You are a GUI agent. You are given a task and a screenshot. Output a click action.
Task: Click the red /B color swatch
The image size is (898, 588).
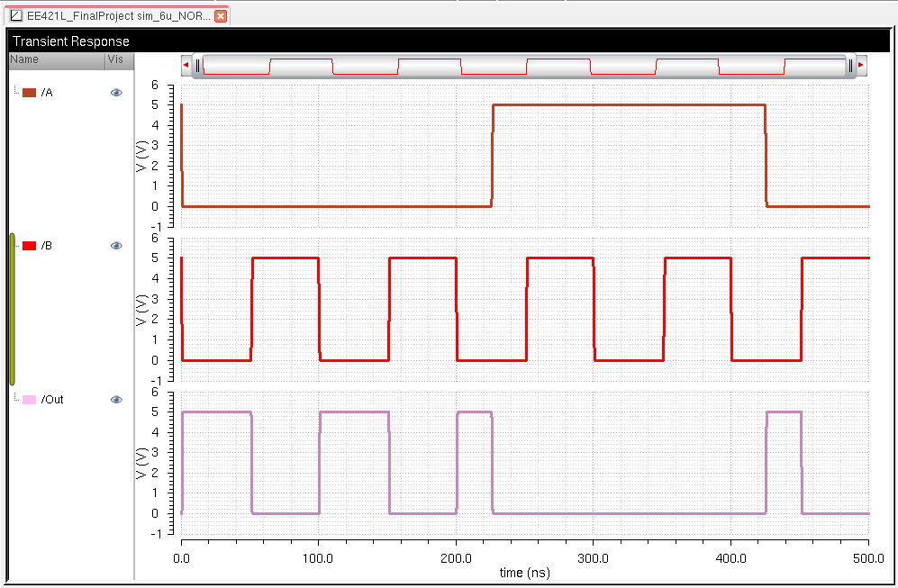pyautogui.click(x=29, y=246)
